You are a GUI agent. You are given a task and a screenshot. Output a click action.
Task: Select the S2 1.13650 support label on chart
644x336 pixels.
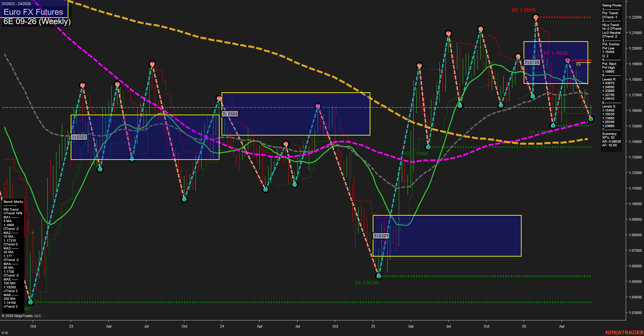(416, 153)
